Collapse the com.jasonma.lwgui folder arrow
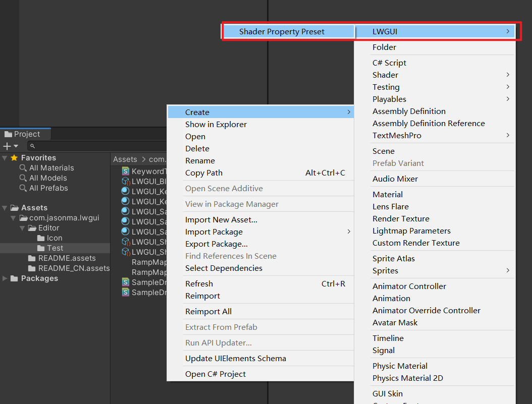This screenshot has width=532, height=404. 14,218
